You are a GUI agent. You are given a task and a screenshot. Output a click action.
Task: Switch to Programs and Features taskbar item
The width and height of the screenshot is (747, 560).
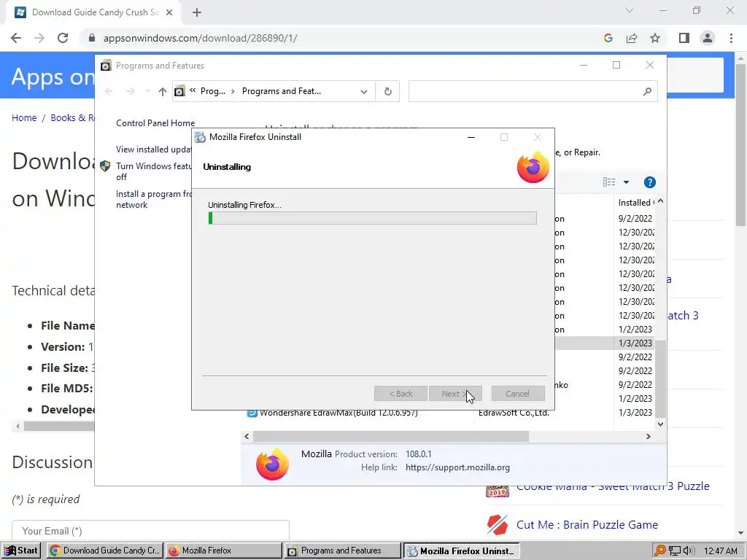343,551
